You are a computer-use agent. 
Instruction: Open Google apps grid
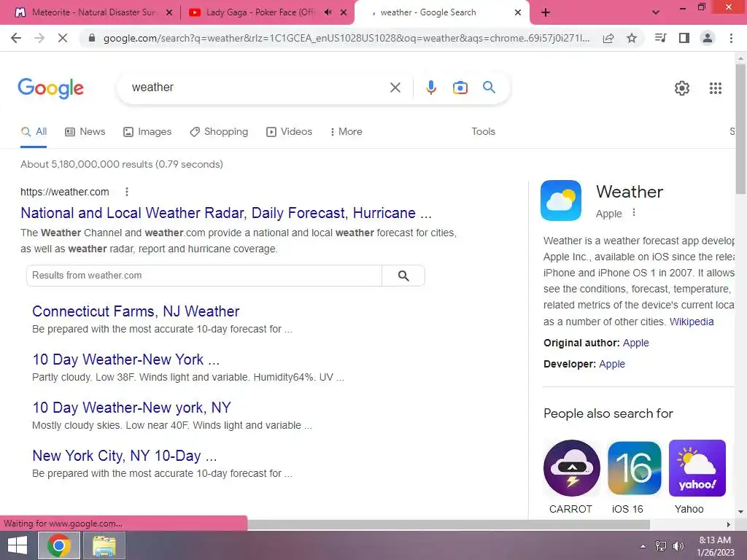[716, 88]
